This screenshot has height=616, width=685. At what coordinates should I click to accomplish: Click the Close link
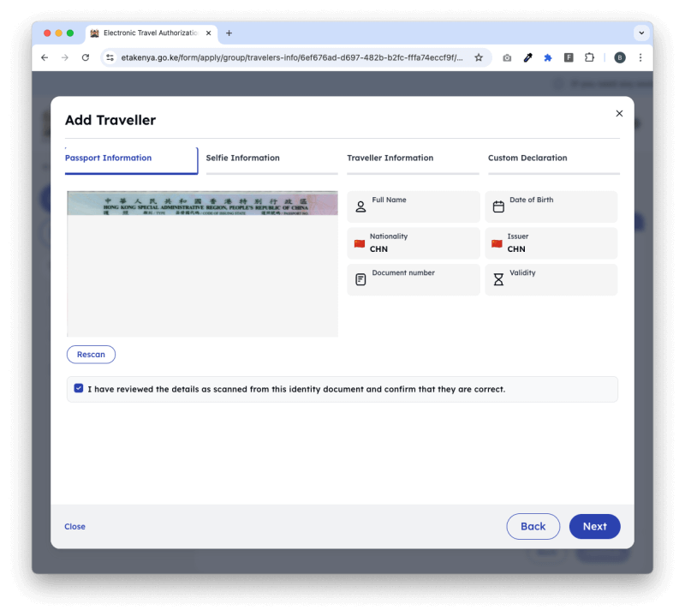[x=74, y=527]
